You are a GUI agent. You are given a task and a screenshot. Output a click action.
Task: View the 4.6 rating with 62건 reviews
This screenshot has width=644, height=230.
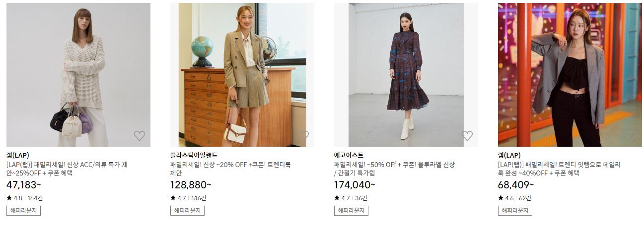click(x=514, y=198)
